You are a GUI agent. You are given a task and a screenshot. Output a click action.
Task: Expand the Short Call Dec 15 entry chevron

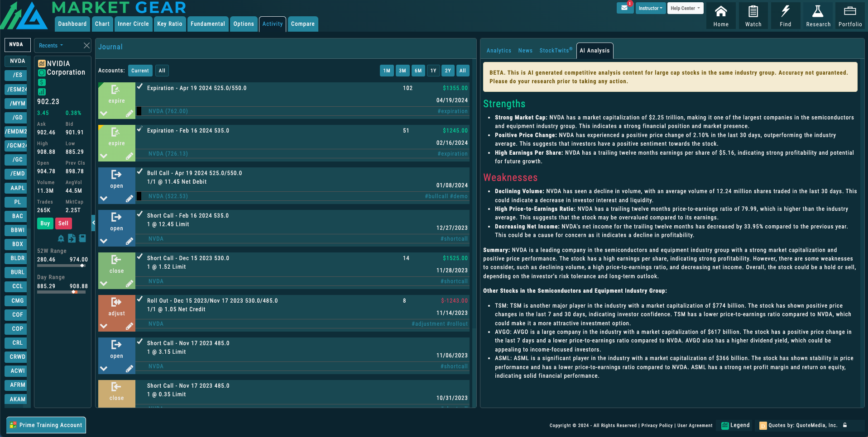point(104,284)
